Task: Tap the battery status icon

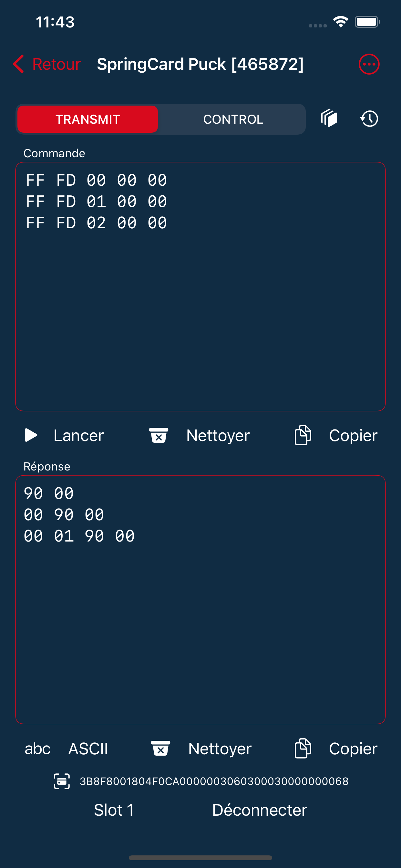Action: click(367, 22)
